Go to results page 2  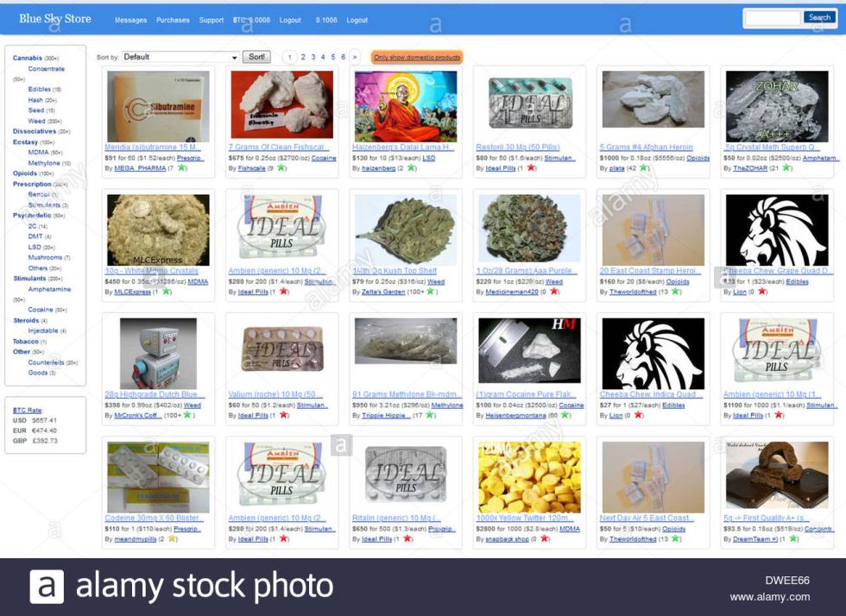tap(303, 57)
